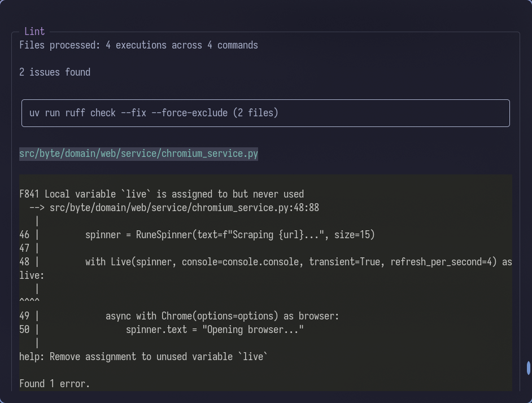Select the highlighted chromium_service.py file path

[138, 153]
